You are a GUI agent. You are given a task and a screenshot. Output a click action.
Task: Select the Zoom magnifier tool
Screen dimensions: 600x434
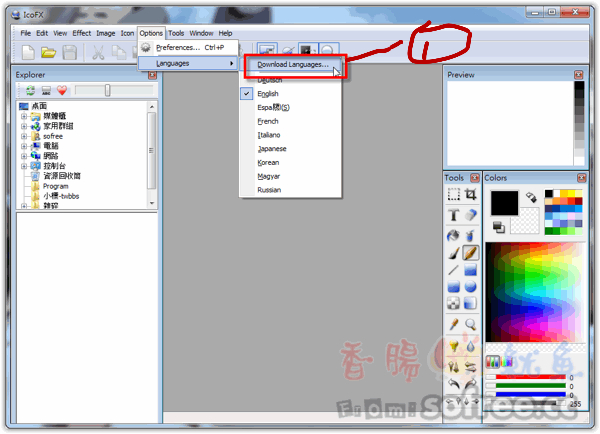471,325
